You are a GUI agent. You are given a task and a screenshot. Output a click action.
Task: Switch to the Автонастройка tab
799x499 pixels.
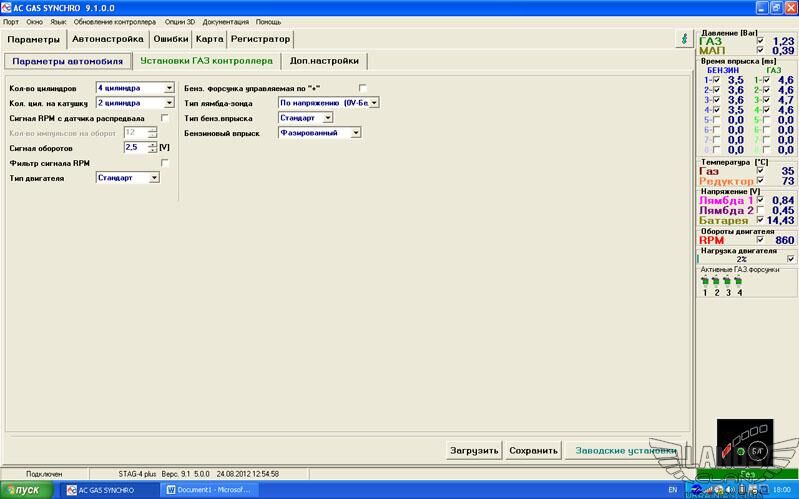[108, 39]
